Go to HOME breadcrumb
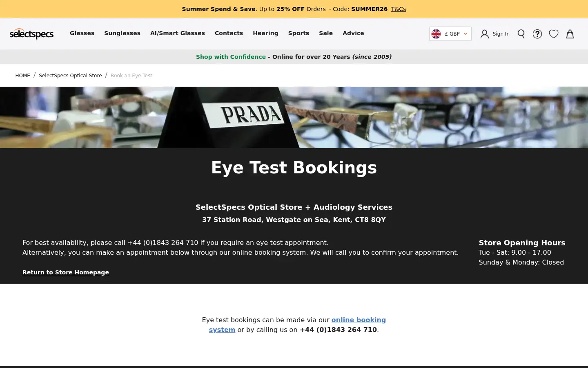 23,76
